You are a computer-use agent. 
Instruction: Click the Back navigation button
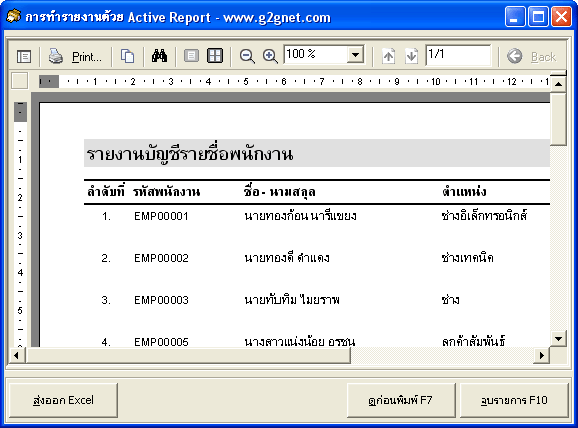pyautogui.click(x=531, y=56)
